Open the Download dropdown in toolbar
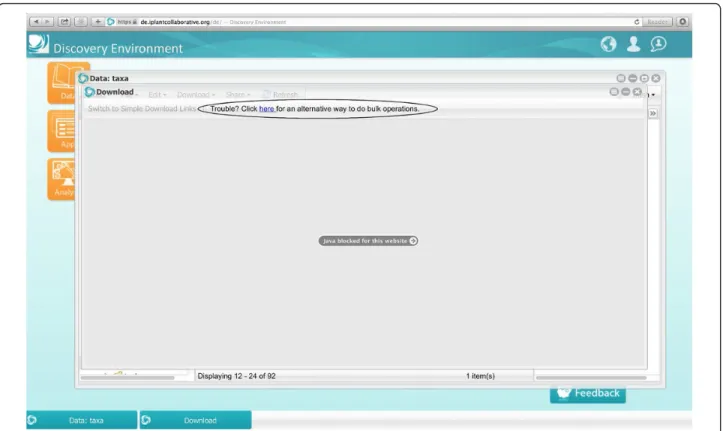Screen dimensions: 723x431 196,94
